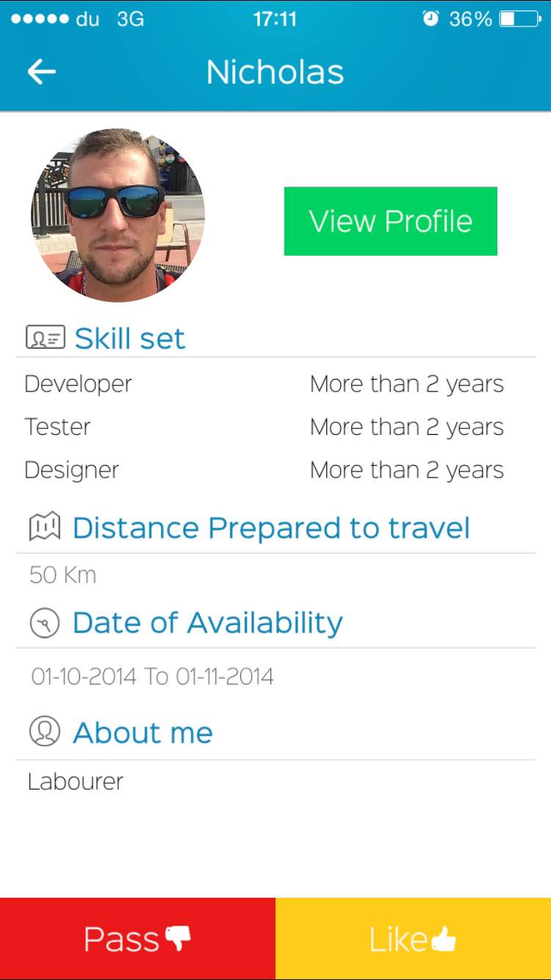Tap the 50 Km distance value

click(x=63, y=574)
